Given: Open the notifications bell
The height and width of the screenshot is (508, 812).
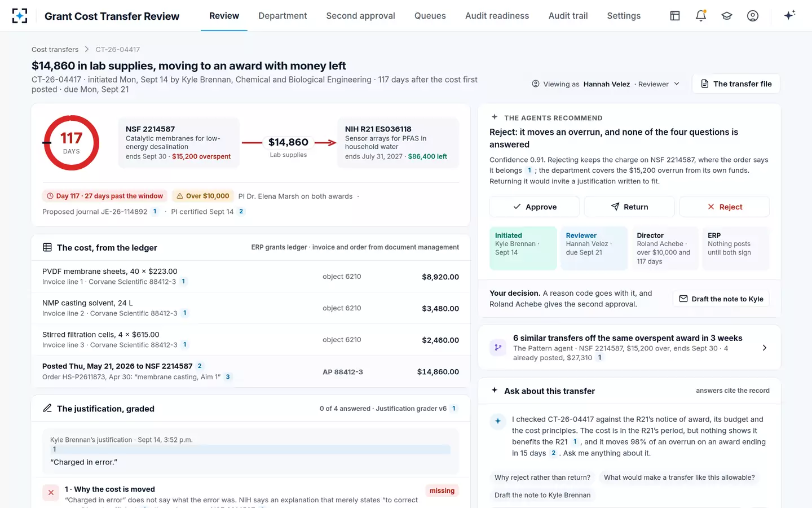Looking at the screenshot, I should (701, 16).
